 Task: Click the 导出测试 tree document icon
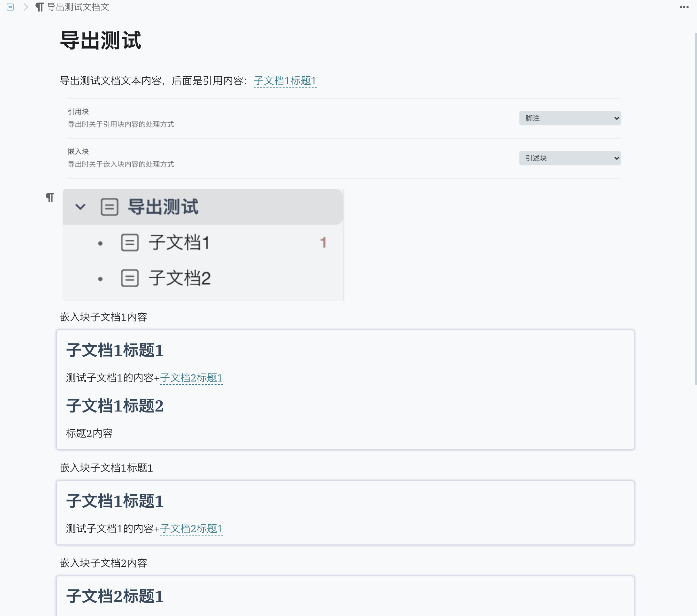click(x=110, y=207)
